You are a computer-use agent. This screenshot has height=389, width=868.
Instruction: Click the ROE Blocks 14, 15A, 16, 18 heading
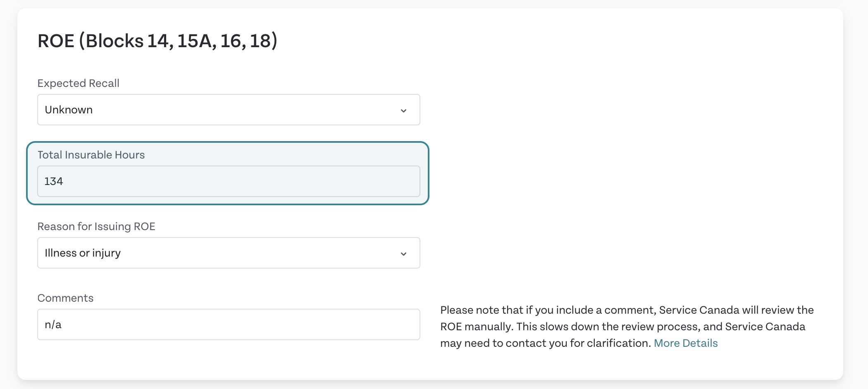(157, 41)
